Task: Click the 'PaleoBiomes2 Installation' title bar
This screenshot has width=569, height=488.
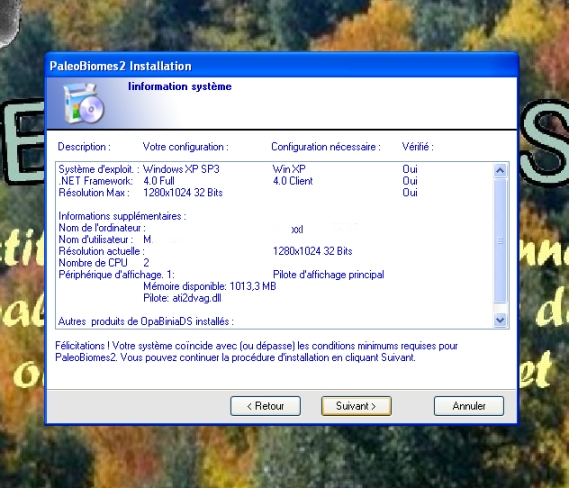Action: point(281,66)
